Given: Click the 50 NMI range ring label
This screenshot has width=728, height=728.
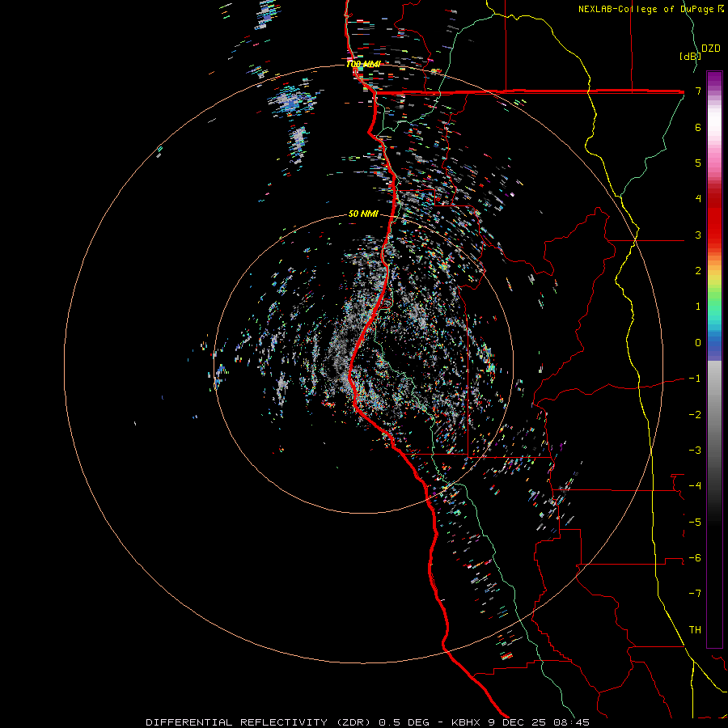Looking at the screenshot, I should pyautogui.click(x=363, y=214).
